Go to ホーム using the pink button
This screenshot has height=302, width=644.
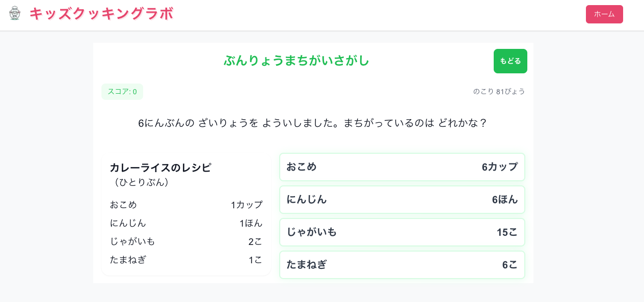(604, 14)
